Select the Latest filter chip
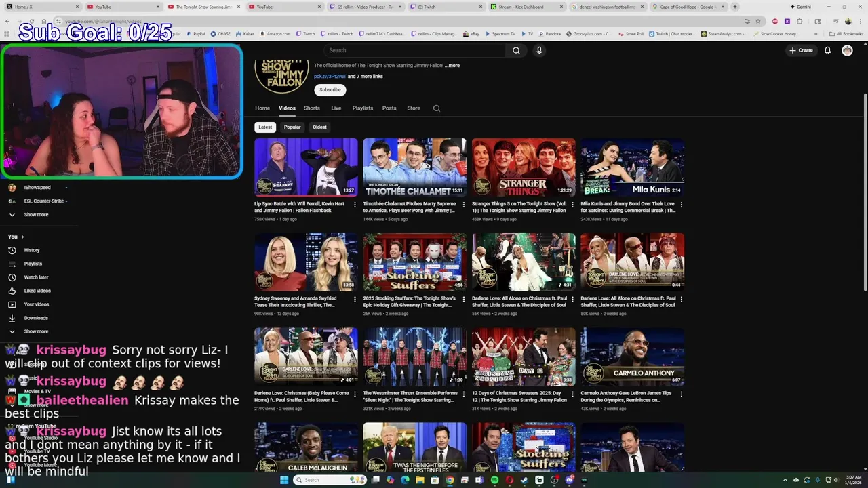 [265, 127]
